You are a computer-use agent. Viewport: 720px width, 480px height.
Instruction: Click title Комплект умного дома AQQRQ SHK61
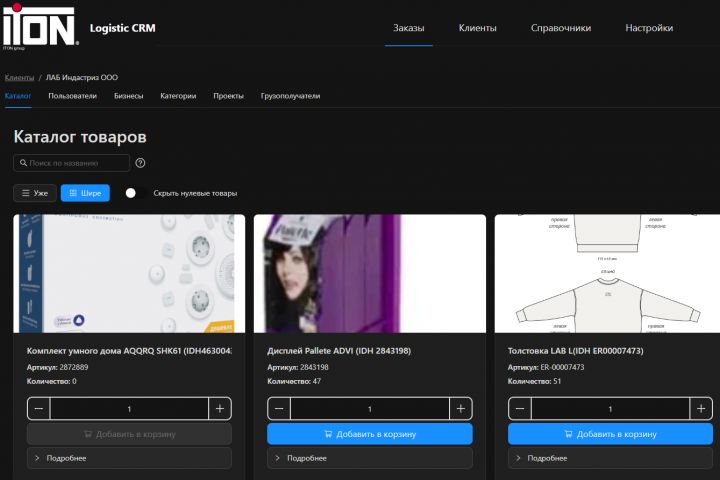[129, 351]
